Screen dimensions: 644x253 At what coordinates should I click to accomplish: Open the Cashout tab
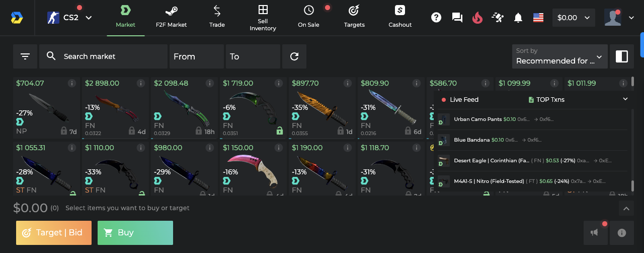[x=400, y=17]
